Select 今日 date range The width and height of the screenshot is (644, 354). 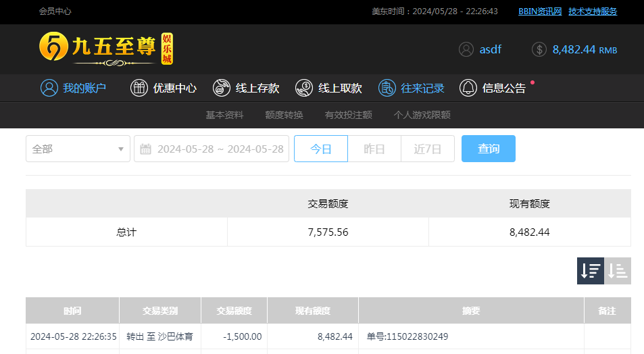320,149
